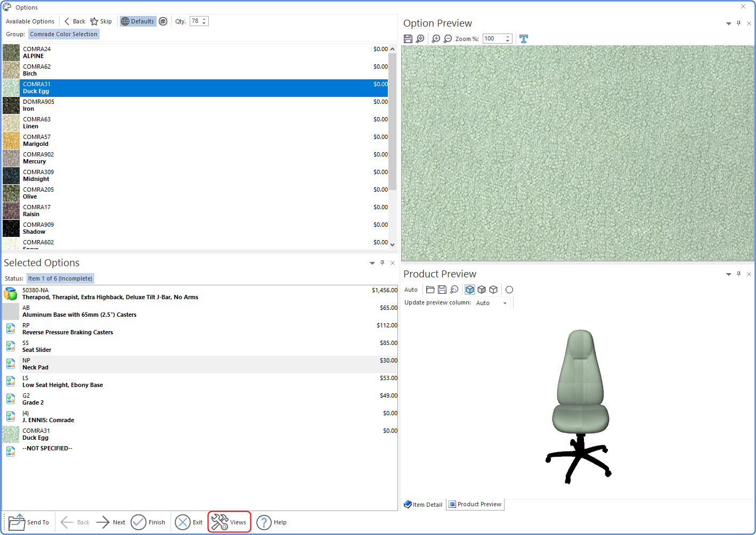
Task: Toggle the Defaults globe button
Action: coord(138,21)
